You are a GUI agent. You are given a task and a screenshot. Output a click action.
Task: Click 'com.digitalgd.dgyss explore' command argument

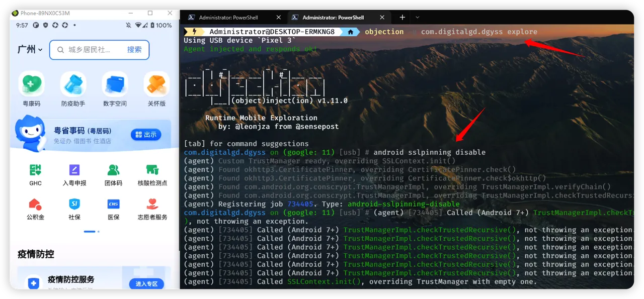point(479,32)
